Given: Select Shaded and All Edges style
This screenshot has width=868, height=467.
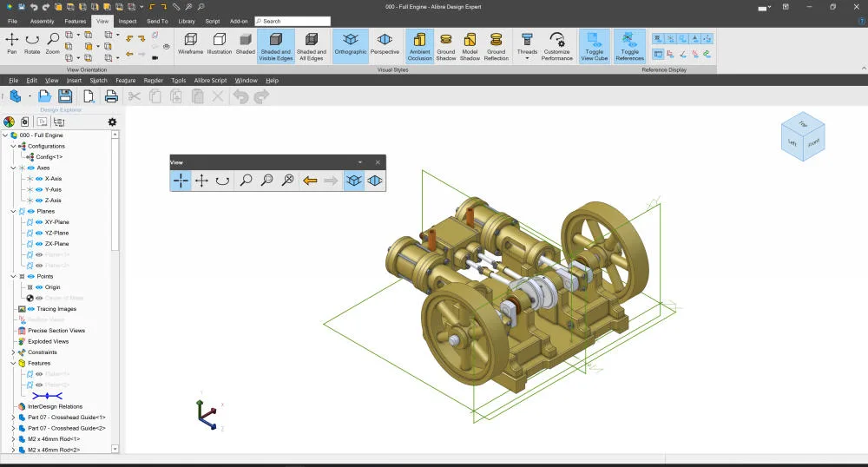Looking at the screenshot, I should tap(311, 46).
